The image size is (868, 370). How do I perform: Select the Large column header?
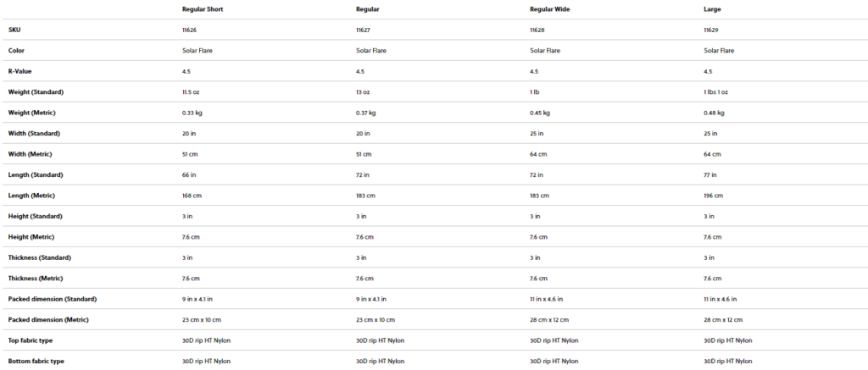712,9
